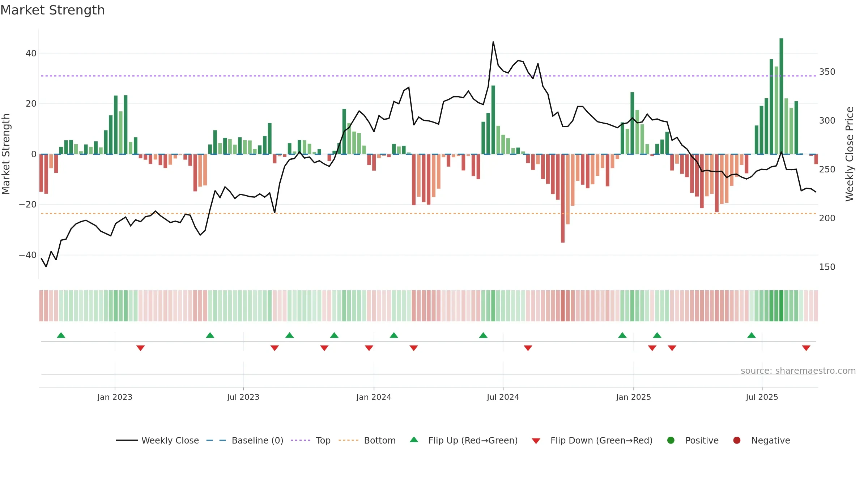This screenshot has height=488, width=868.
Task: Toggle the Top legend entry
Action: [x=311, y=440]
